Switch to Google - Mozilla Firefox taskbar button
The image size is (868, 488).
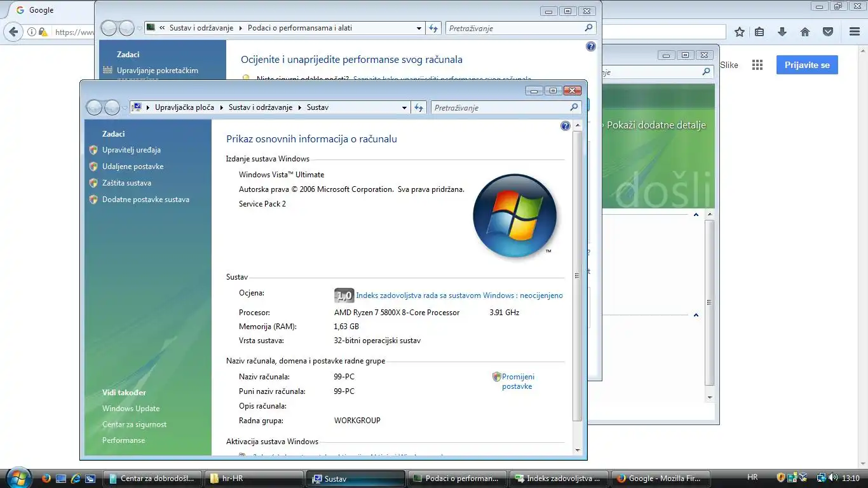pyautogui.click(x=661, y=478)
